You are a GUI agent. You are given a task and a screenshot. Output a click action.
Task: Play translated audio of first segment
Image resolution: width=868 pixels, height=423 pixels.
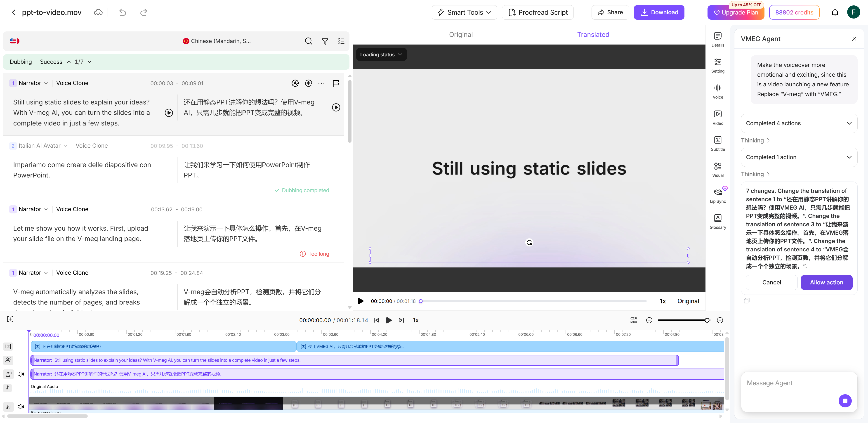pyautogui.click(x=336, y=108)
